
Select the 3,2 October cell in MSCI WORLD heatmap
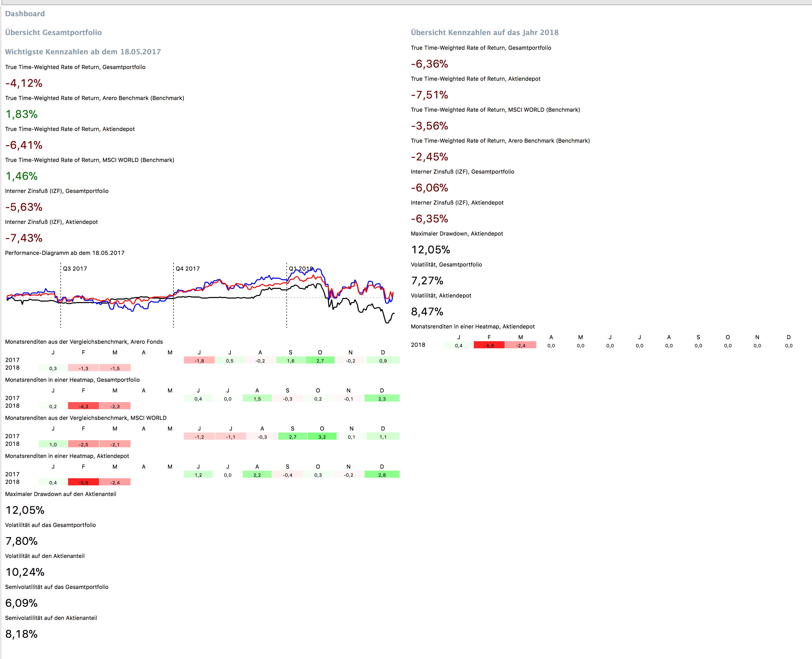[322, 437]
